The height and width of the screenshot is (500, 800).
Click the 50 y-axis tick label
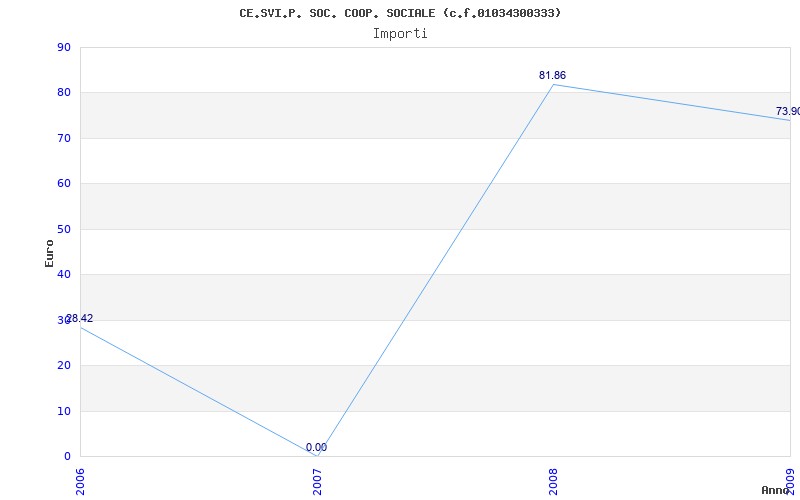pos(64,229)
